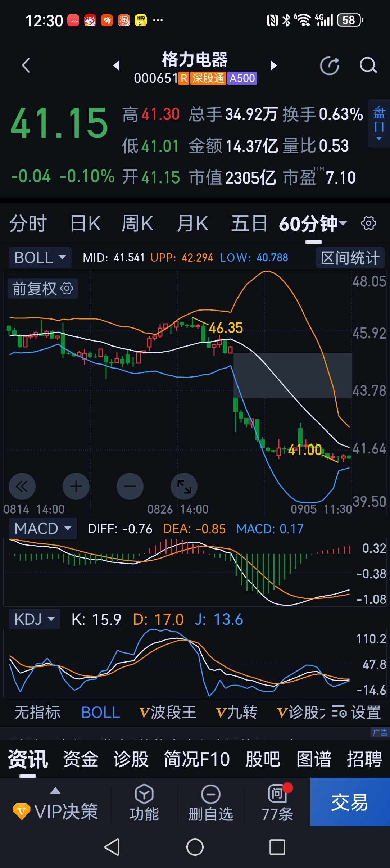Open the 77条 comments icon
The image size is (390, 868).
coord(277,803)
